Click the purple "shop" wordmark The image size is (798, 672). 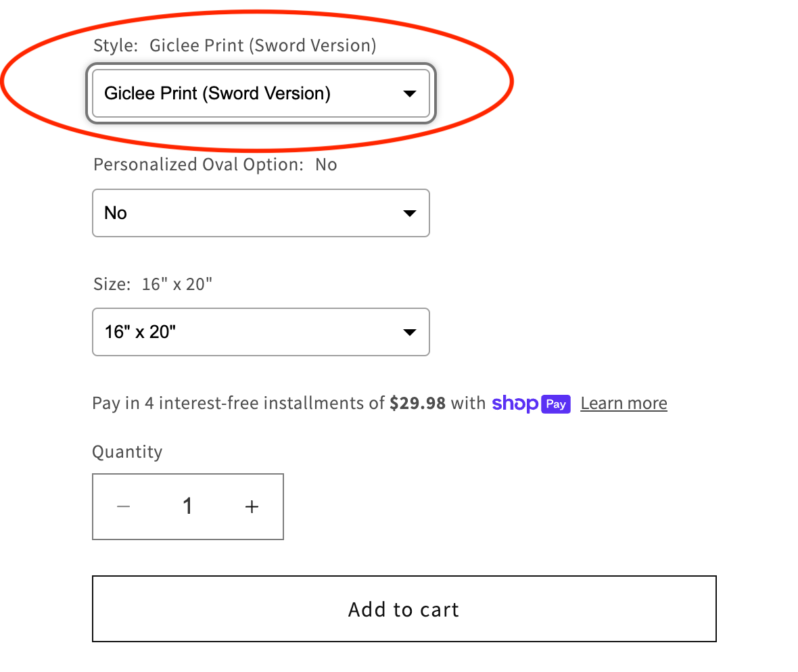515,404
